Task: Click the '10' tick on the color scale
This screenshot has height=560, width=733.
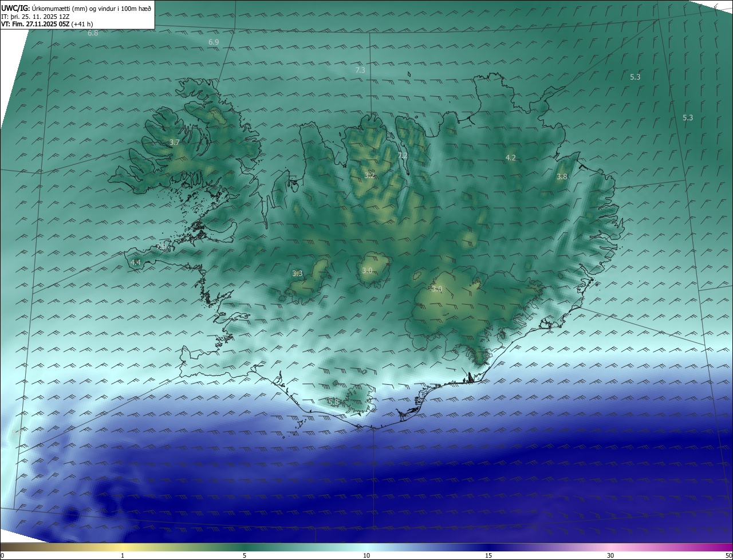Action: [366, 555]
